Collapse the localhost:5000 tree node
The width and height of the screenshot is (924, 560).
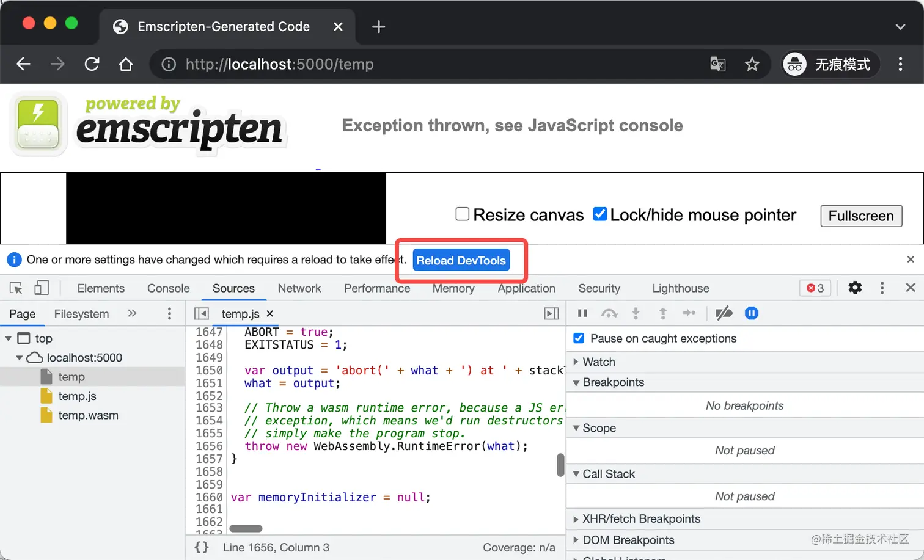tap(20, 358)
